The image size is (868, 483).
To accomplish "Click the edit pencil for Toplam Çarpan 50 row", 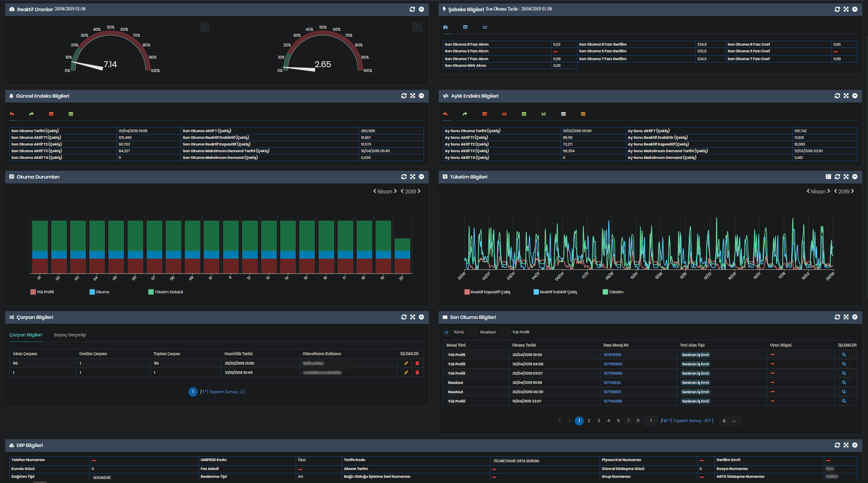I will pyautogui.click(x=406, y=363).
